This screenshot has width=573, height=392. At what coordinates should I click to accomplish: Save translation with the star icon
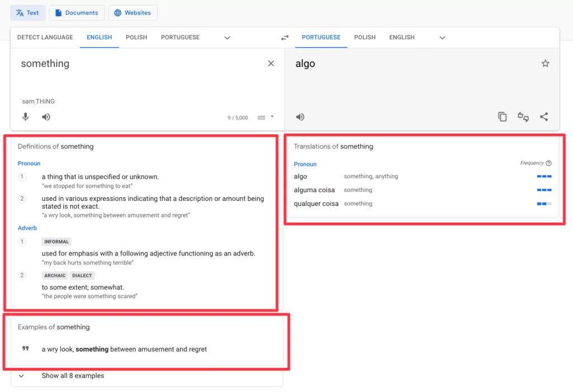[545, 64]
